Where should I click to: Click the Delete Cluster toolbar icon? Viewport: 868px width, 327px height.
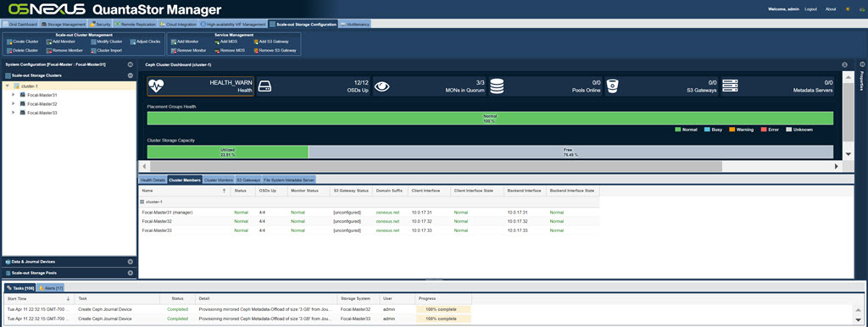(x=9, y=50)
